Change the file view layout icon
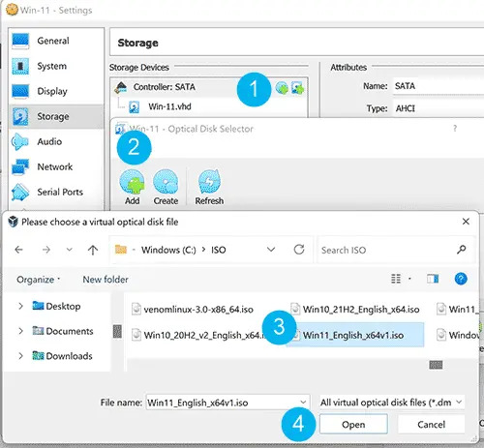 click(396, 279)
